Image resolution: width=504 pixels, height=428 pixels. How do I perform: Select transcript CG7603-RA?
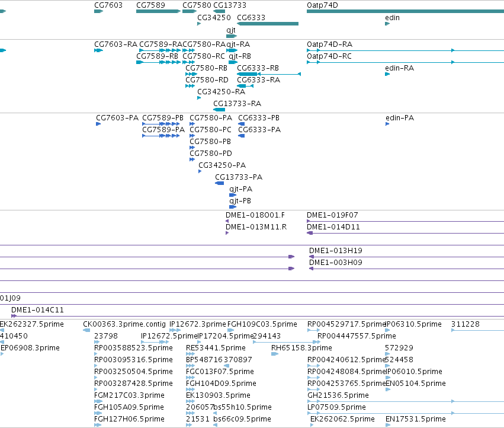pyautogui.click(x=115, y=44)
